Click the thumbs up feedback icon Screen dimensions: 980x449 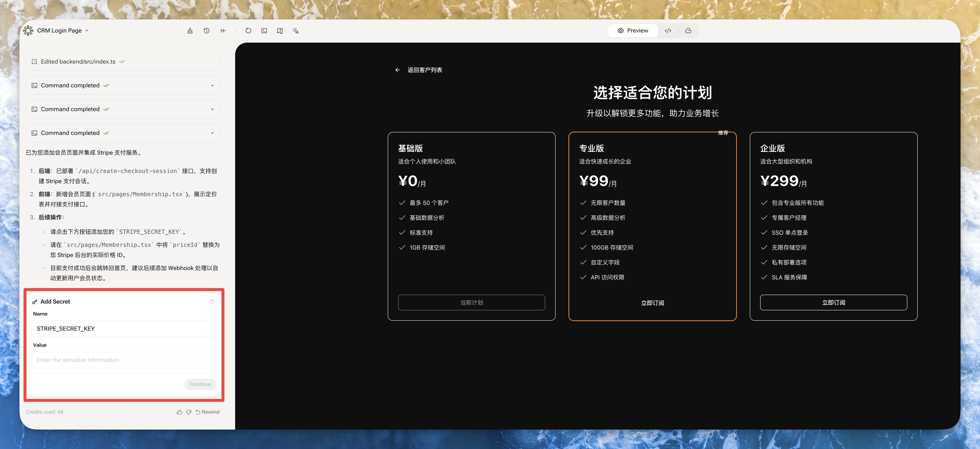click(x=179, y=412)
